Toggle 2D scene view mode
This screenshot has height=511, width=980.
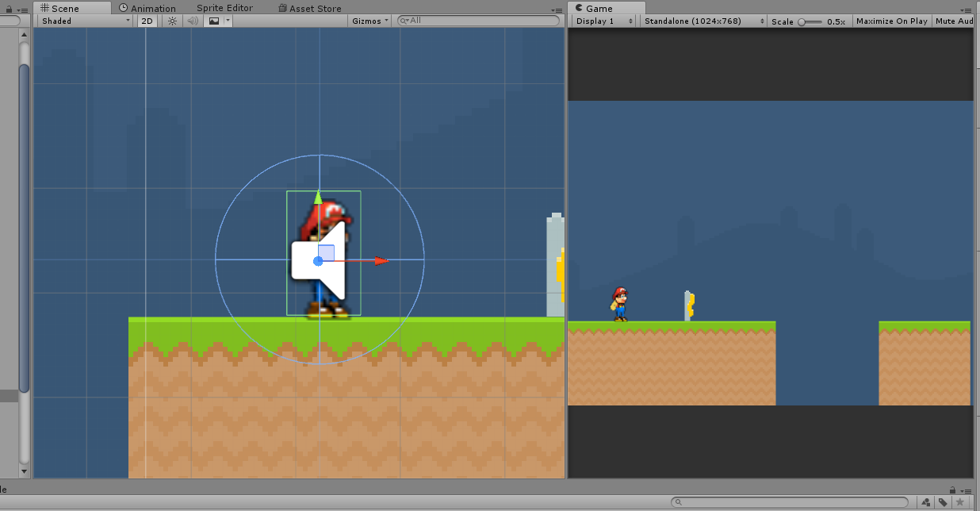pos(147,21)
